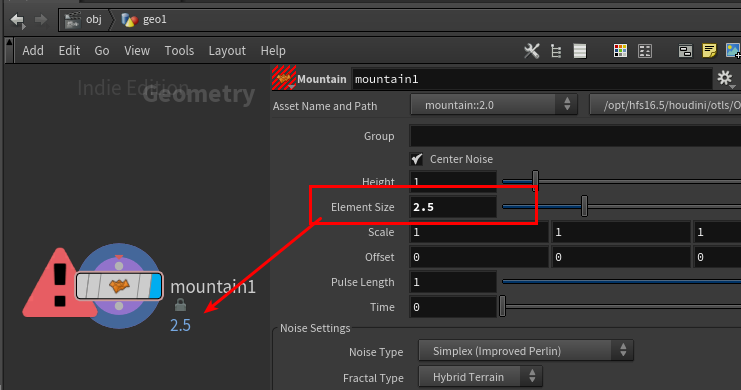The width and height of the screenshot is (741, 390).
Task: Open the Tools menu
Action: pos(179,51)
